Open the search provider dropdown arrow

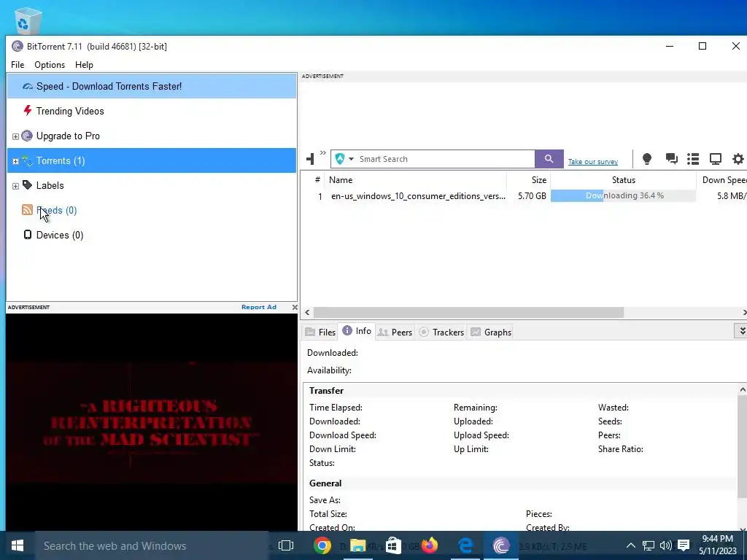click(x=351, y=159)
